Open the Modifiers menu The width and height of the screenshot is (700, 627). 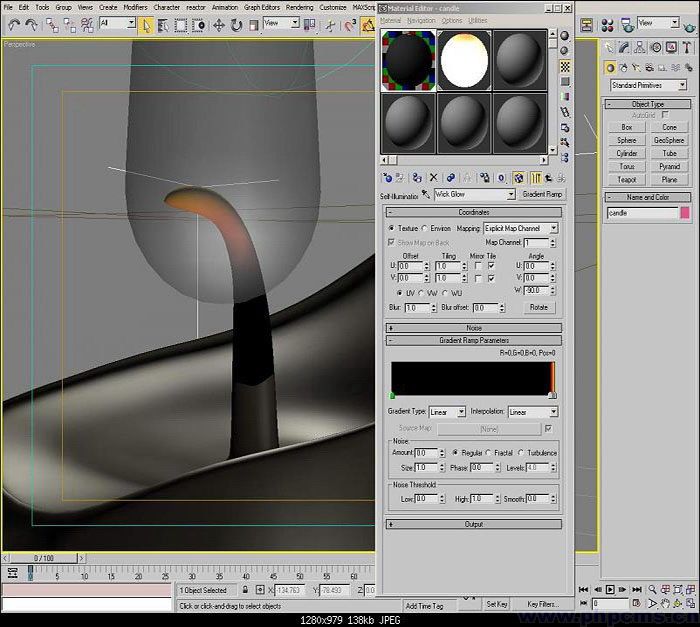click(135, 7)
